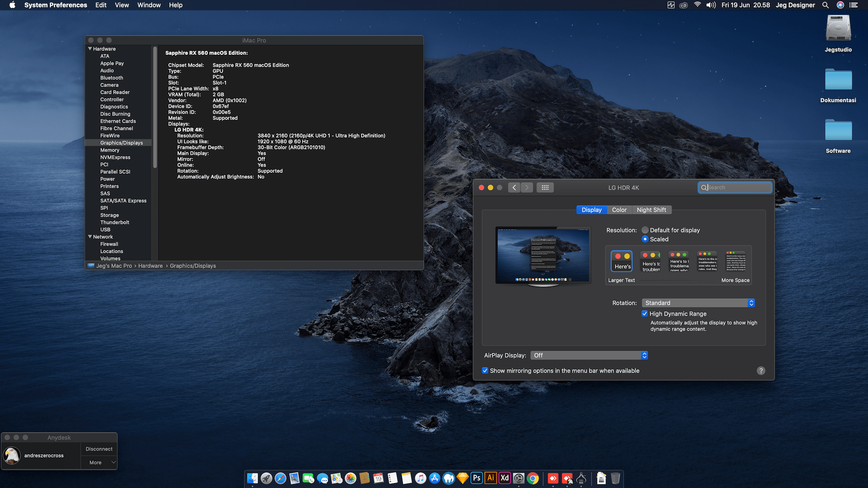Open Photoshop from the Dock

476,478
